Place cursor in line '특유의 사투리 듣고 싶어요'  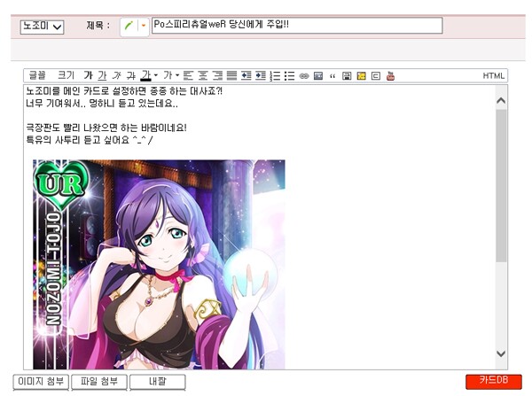coord(77,140)
